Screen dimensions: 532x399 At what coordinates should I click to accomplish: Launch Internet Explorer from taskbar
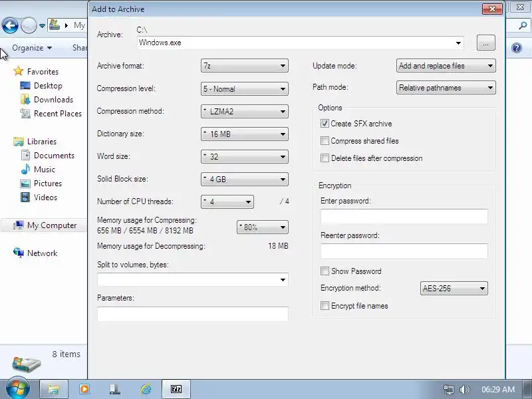coord(146,389)
